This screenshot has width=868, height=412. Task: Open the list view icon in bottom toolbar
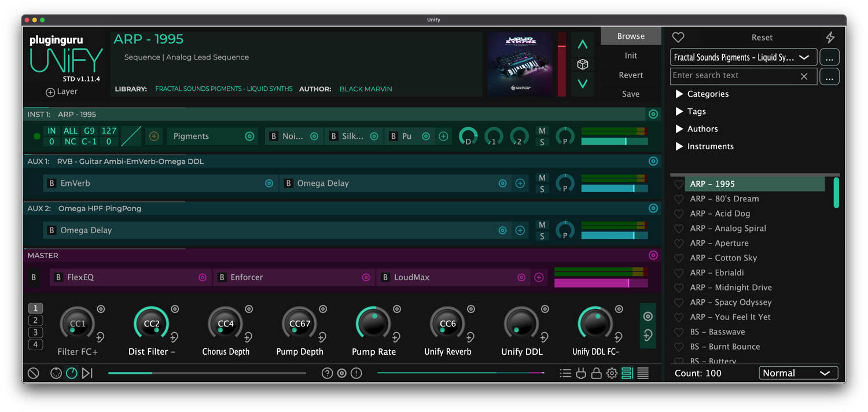coord(565,373)
